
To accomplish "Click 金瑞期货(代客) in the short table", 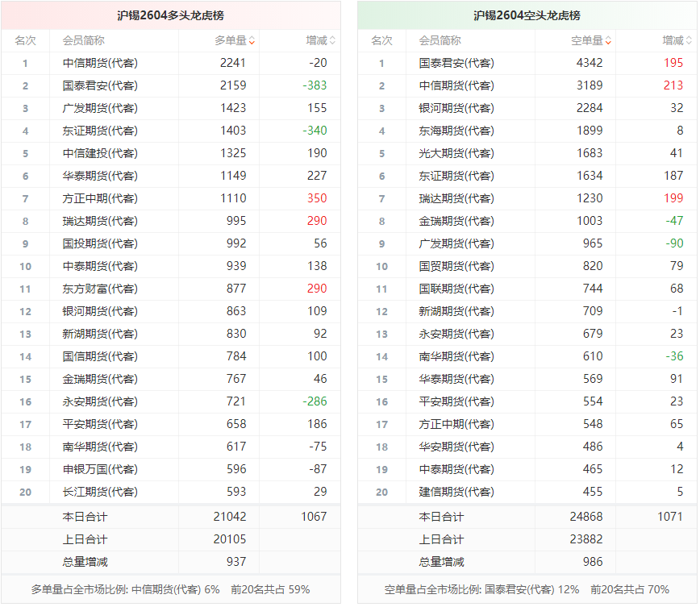I will pos(456,221).
